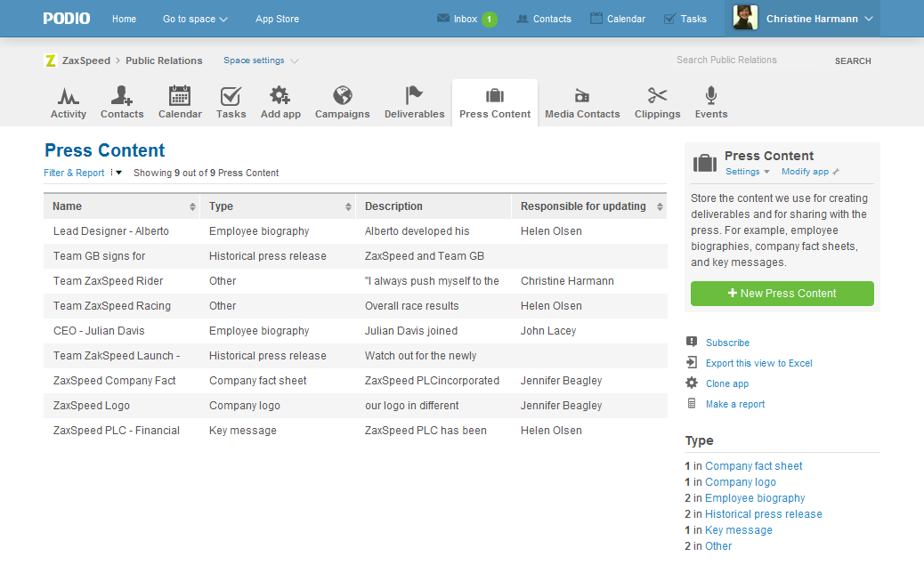Open the Inbox with one notification

point(466,19)
